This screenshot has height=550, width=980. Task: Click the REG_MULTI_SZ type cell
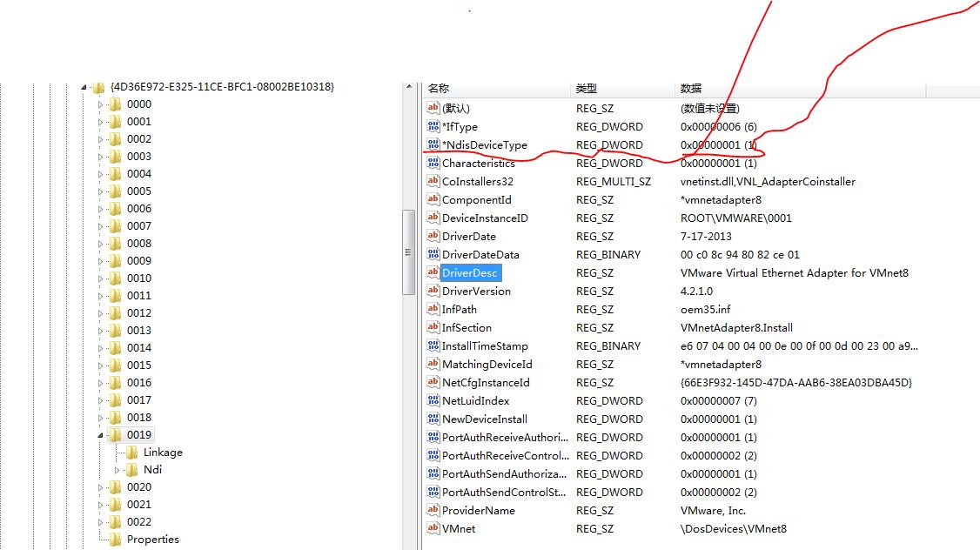click(x=613, y=181)
